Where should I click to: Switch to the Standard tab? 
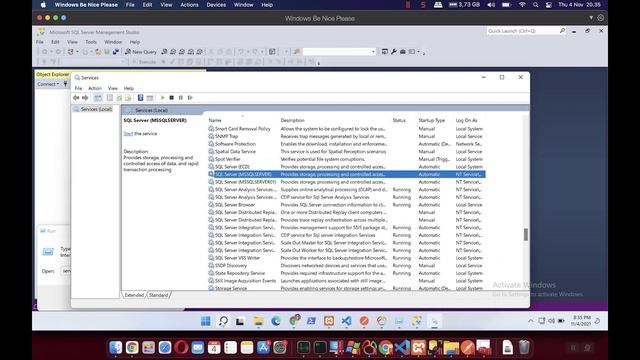coord(158,295)
